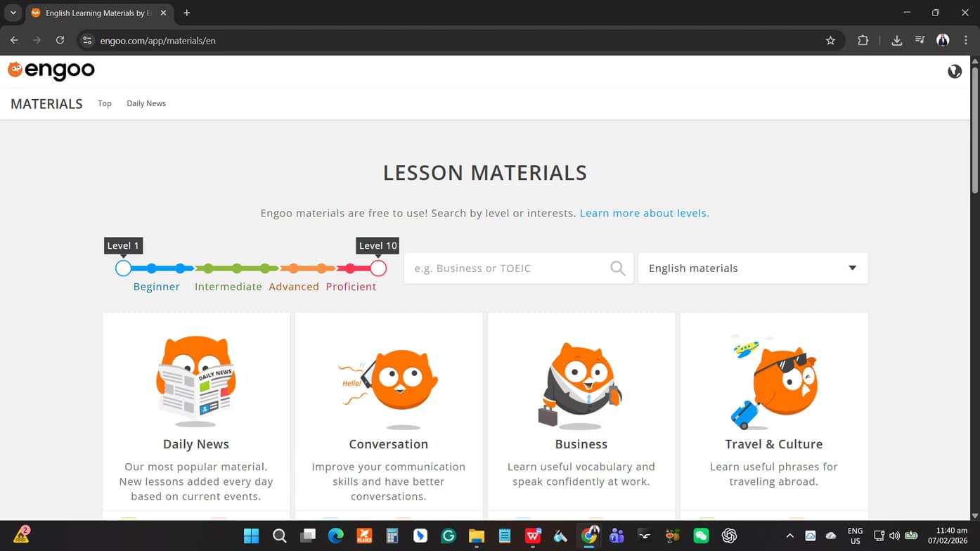
Task: Open the globe icon in the header
Action: click(x=954, y=71)
